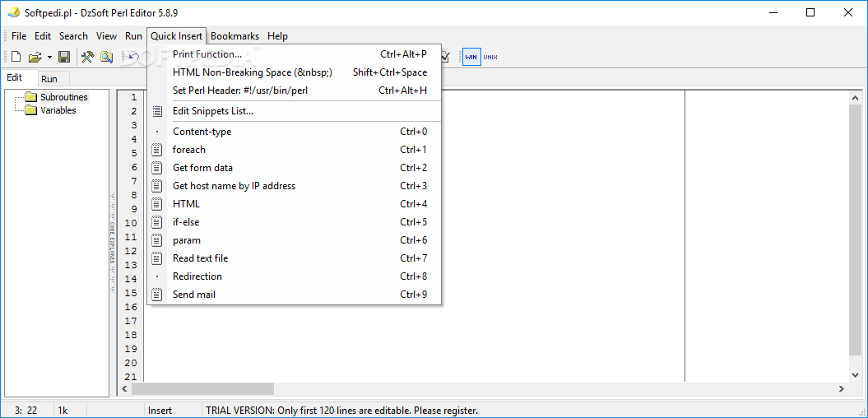The width and height of the screenshot is (868, 418).
Task: Click the param snippet document icon
Action: coord(158,240)
